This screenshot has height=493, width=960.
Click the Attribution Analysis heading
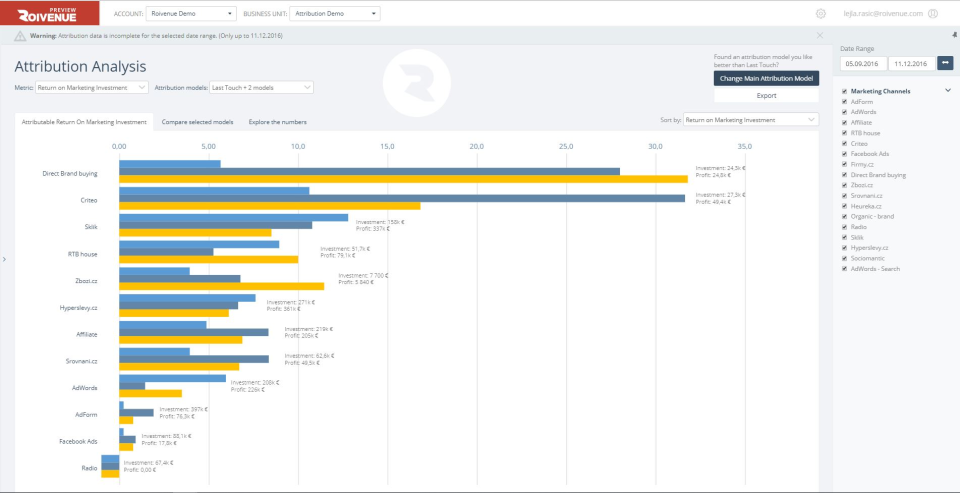coord(80,66)
